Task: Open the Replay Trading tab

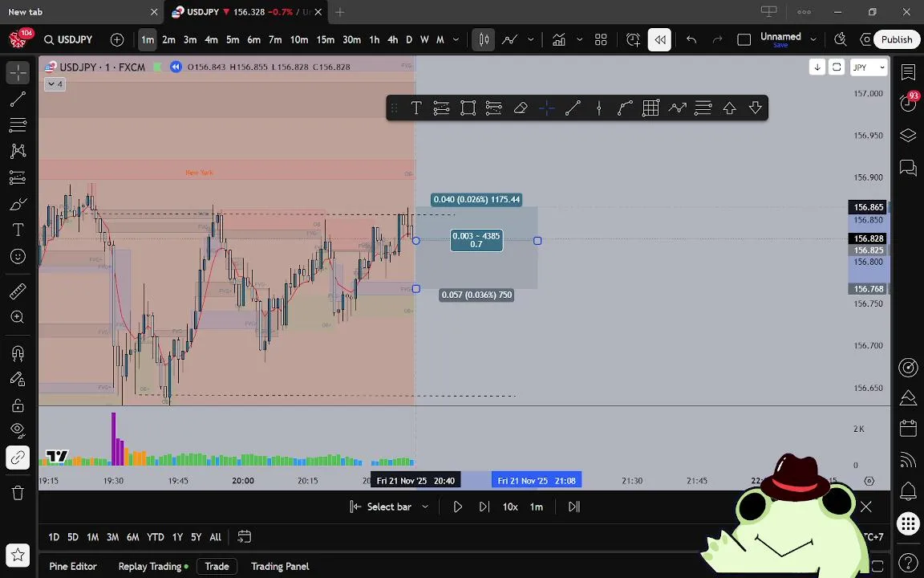Action: [153, 566]
